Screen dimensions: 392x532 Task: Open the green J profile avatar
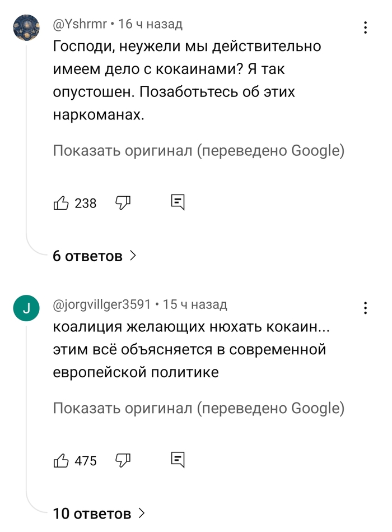(x=26, y=308)
